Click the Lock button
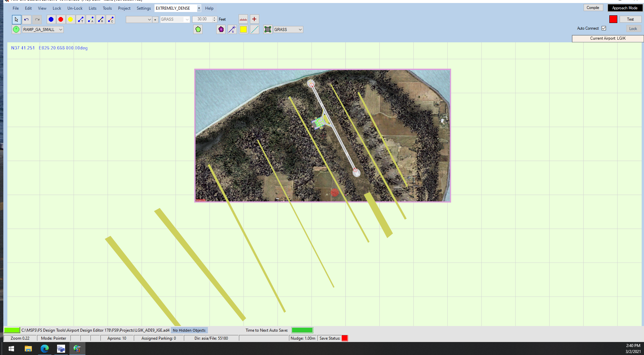The height and width of the screenshot is (355, 644). pos(633,29)
